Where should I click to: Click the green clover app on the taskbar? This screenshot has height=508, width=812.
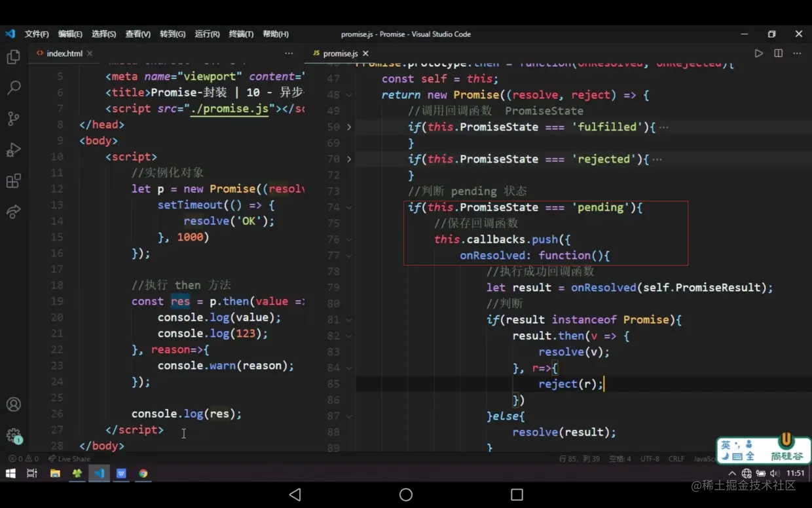pos(77,473)
